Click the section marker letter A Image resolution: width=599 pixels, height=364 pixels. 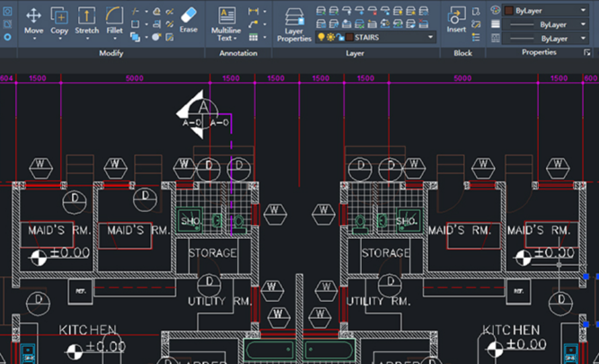tap(203, 106)
